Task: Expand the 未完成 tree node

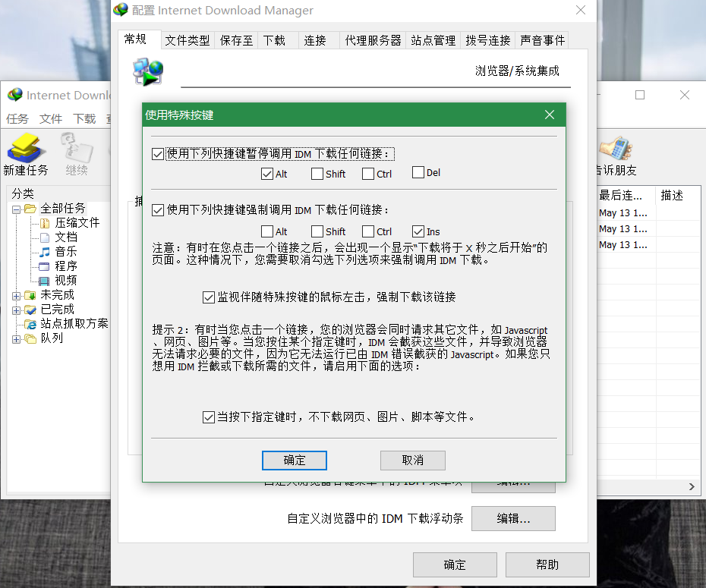Action: point(16,296)
